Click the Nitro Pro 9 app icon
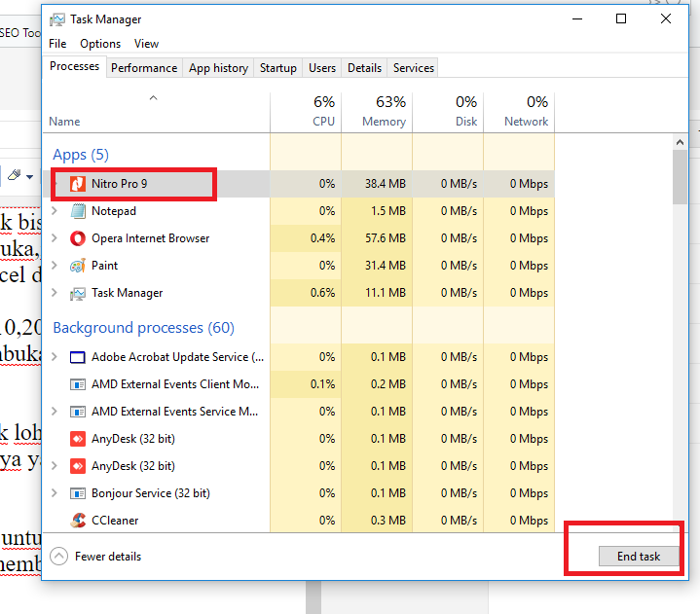 click(78, 184)
